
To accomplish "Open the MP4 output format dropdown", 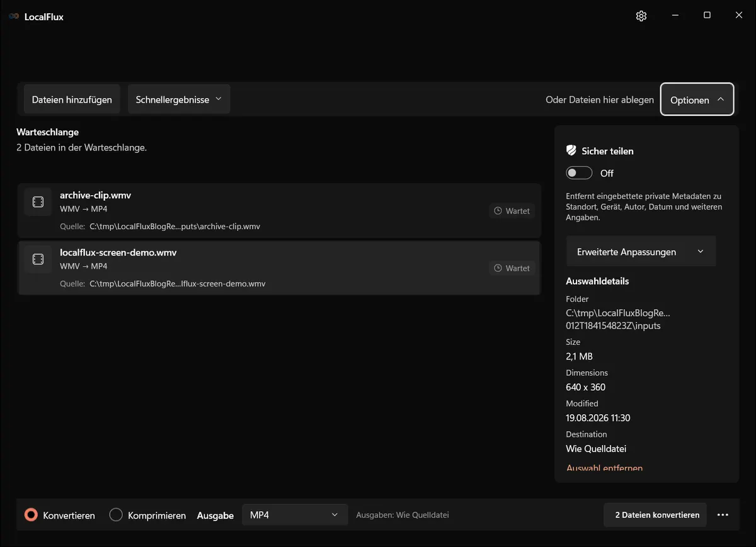I will [x=295, y=515].
